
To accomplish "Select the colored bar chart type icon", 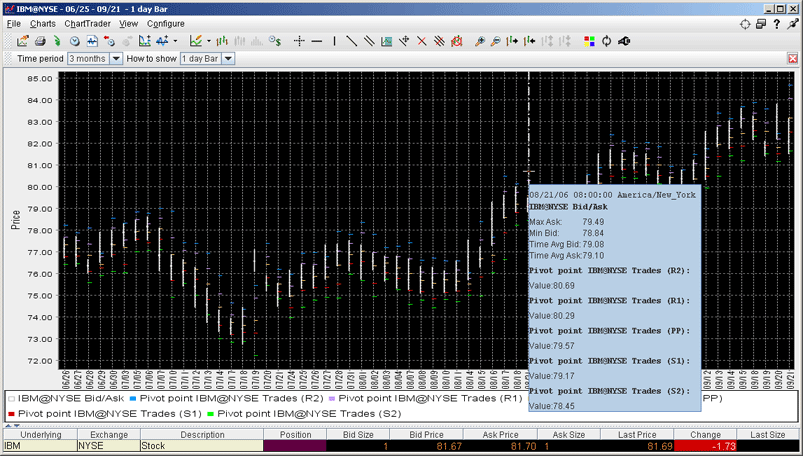I will click(x=222, y=41).
